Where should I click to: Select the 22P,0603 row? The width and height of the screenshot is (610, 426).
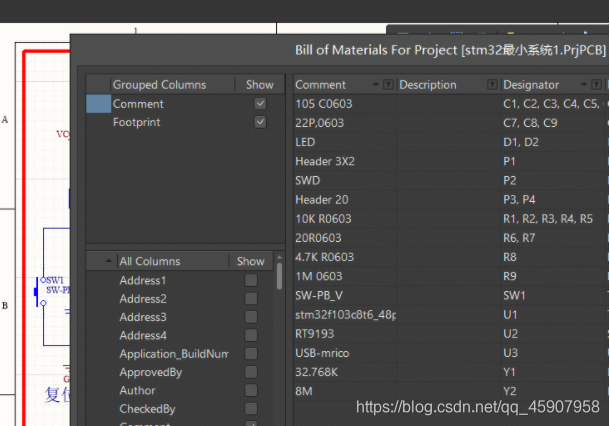(451, 123)
